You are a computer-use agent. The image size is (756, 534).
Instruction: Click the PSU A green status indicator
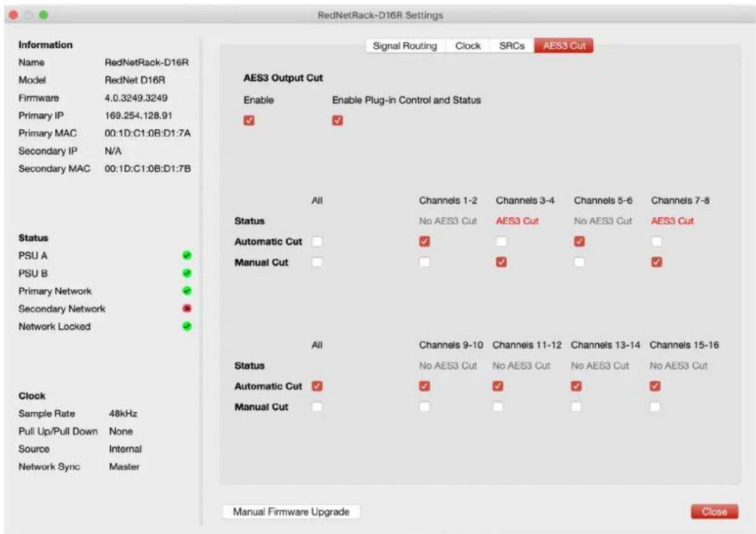point(187,256)
